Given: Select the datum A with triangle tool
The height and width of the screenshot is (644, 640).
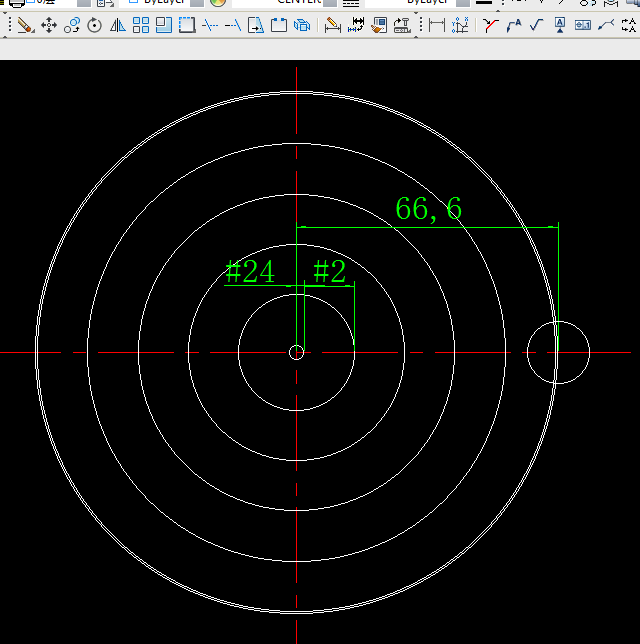Looking at the screenshot, I should 559,25.
